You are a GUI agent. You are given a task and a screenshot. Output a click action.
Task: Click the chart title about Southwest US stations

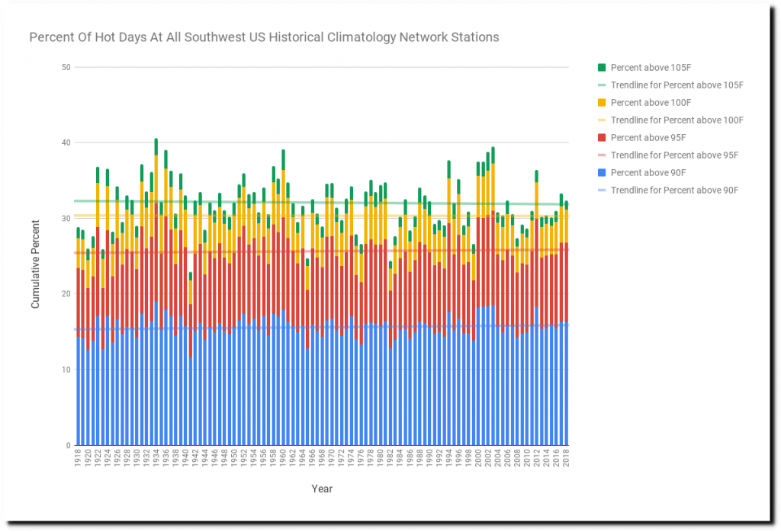pos(264,37)
